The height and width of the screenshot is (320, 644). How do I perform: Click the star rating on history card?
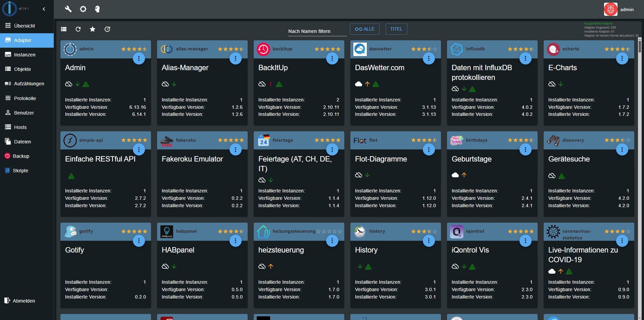424,231
